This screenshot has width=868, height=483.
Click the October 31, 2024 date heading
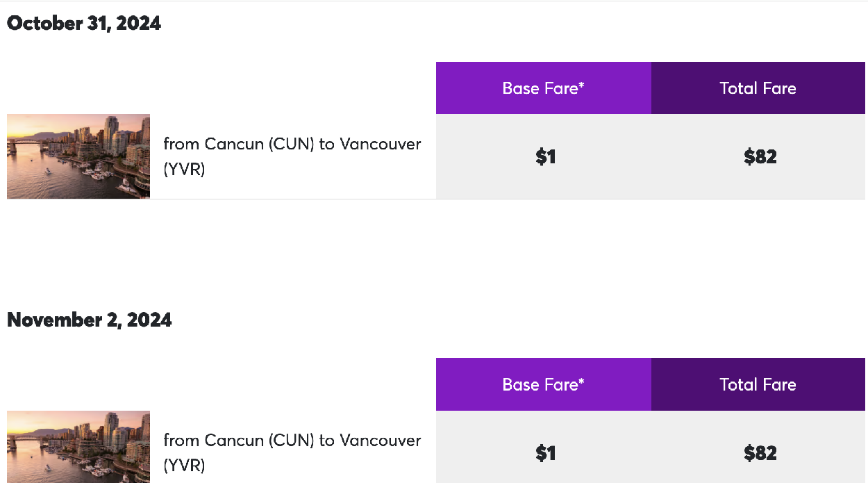(x=84, y=23)
